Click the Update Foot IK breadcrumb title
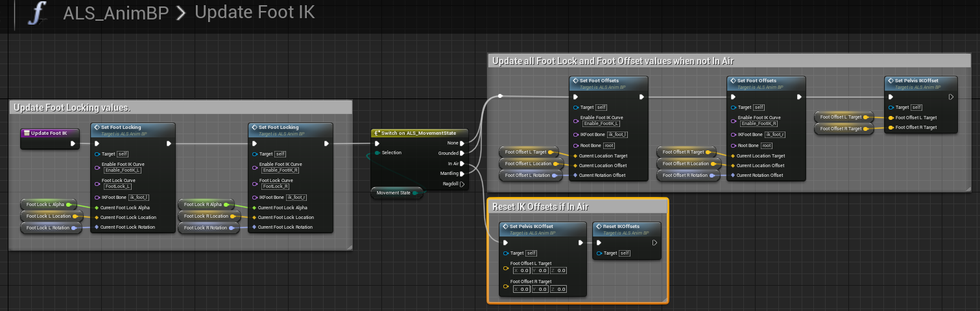 click(254, 13)
